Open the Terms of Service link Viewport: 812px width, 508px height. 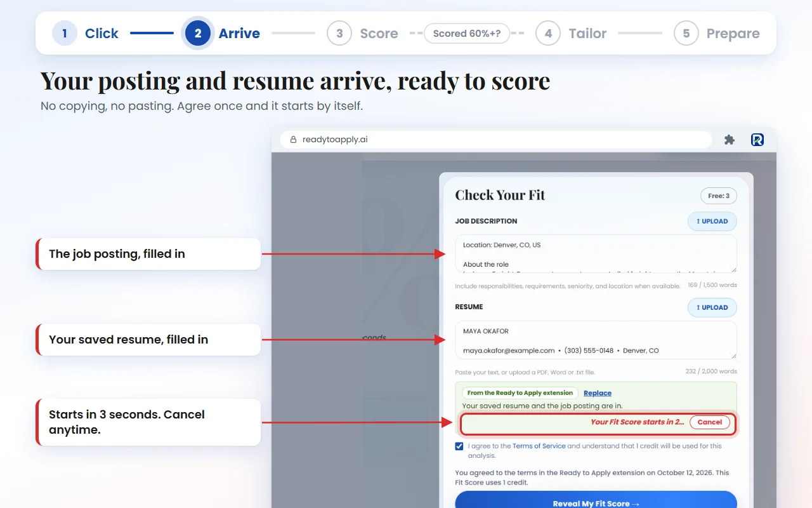[539, 446]
